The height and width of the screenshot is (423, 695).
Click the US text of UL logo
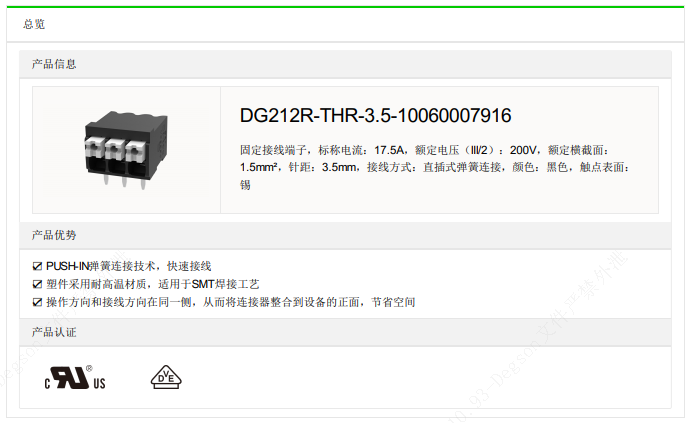99,384
